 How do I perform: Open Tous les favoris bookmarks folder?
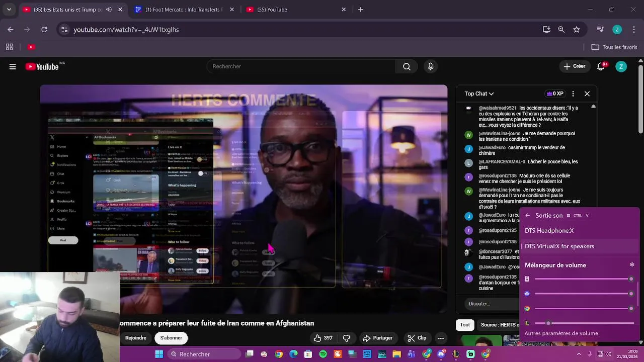pos(614,47)
